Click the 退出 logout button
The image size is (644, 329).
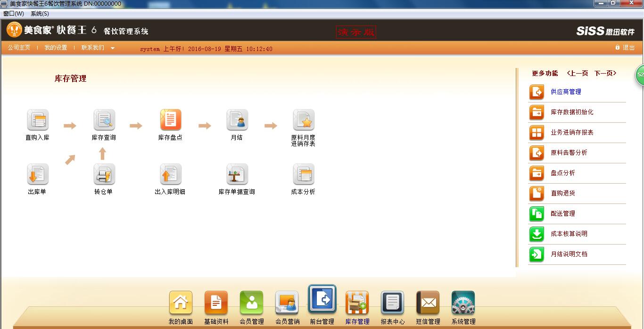click(x=625, y=48)
